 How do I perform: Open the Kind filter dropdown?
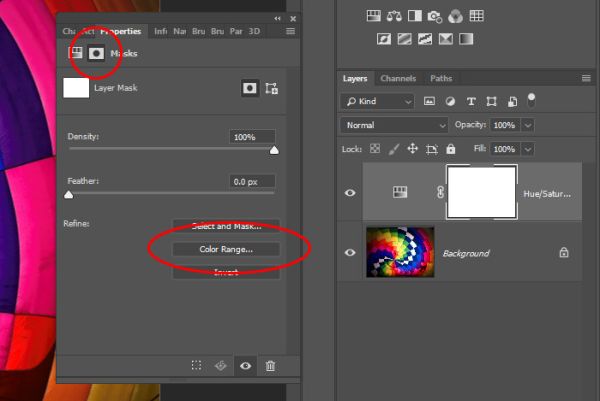tap(377, 101)
